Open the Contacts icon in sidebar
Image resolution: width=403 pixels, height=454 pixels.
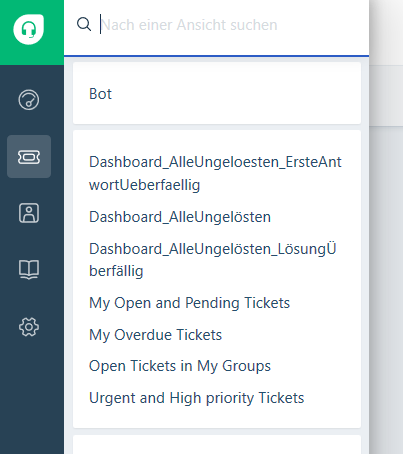point(29,213)
